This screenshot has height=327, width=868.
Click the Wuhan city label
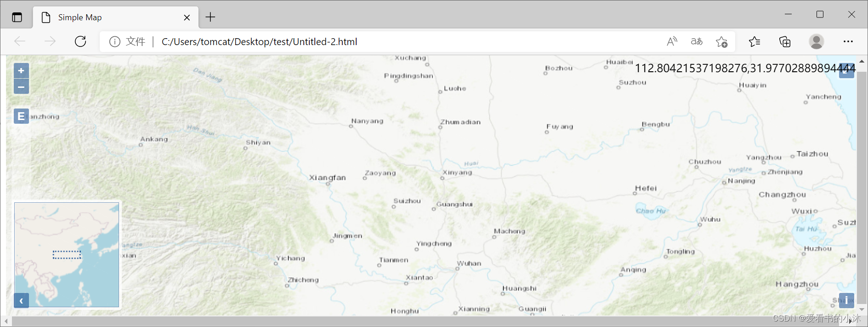click(x=469, y=264)
